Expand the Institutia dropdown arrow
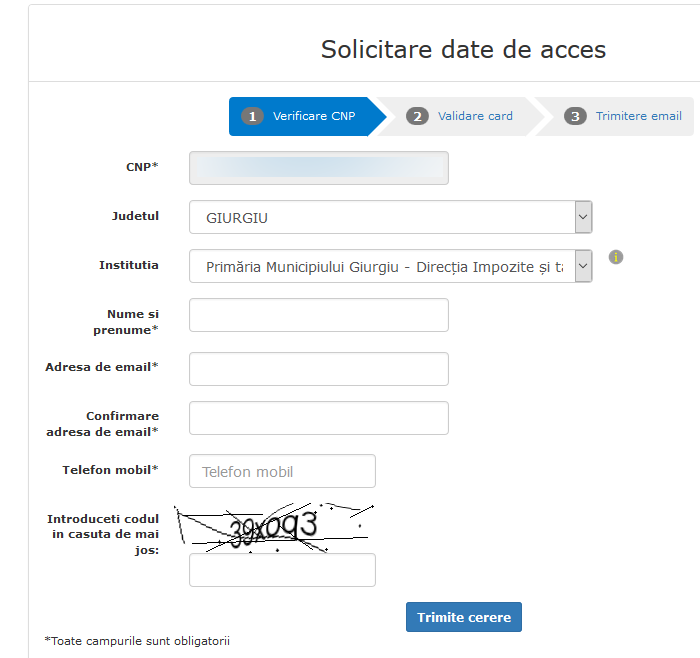 [x=583, y=266]
